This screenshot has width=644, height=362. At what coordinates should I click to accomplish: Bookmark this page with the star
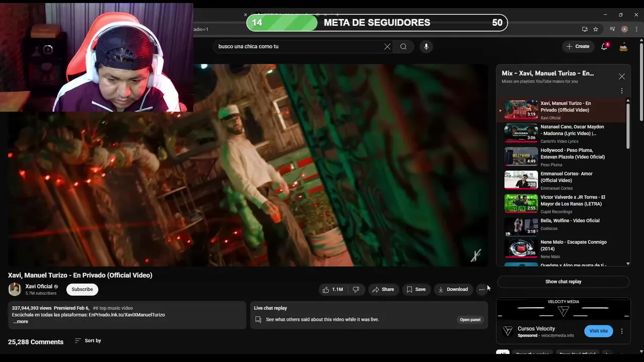coord(596,29)
